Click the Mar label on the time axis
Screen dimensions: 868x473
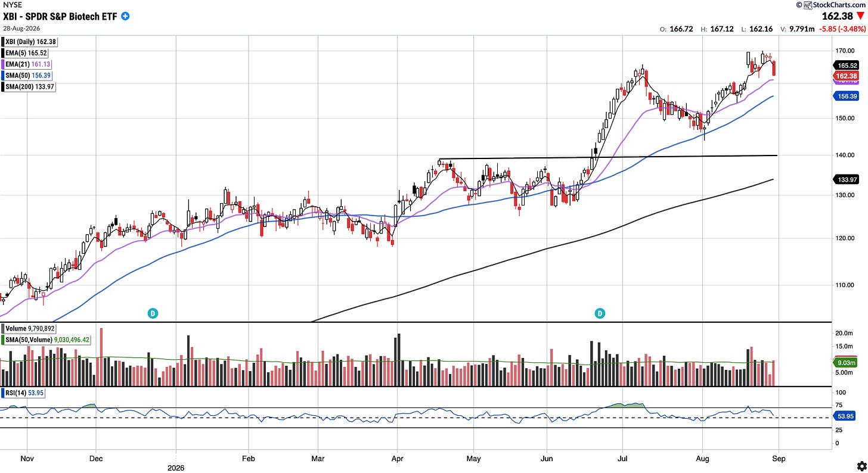[x=318, y=458]
